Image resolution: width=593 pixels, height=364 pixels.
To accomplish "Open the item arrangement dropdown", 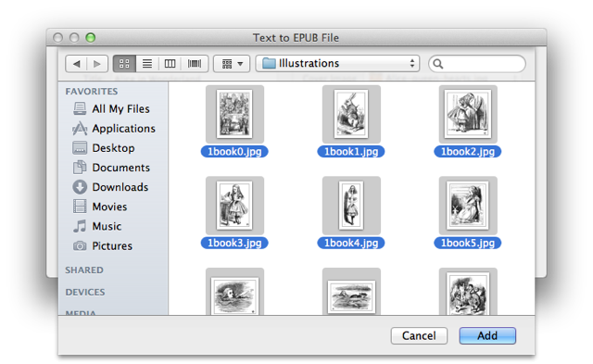I will [x=232, y=64].
